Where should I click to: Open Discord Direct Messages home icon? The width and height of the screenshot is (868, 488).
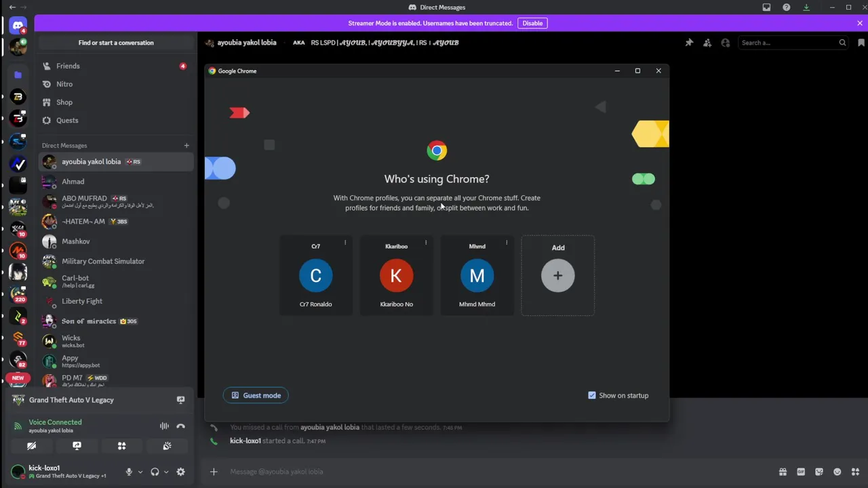[18, 26]
